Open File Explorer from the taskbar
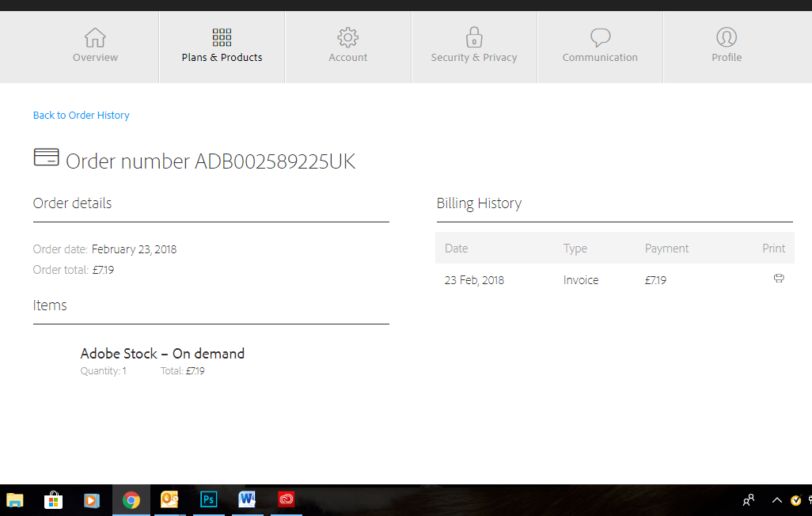 [15, 500]
